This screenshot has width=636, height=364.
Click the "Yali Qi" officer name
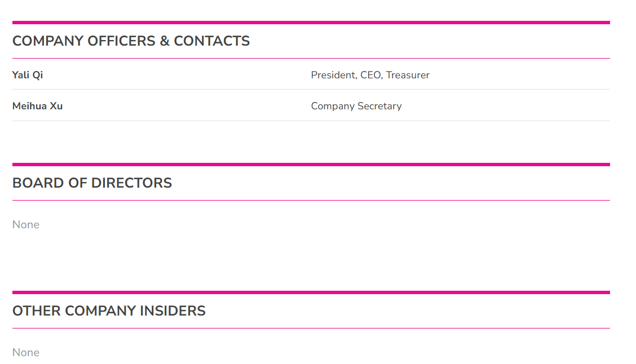click(x=28, y=75)
